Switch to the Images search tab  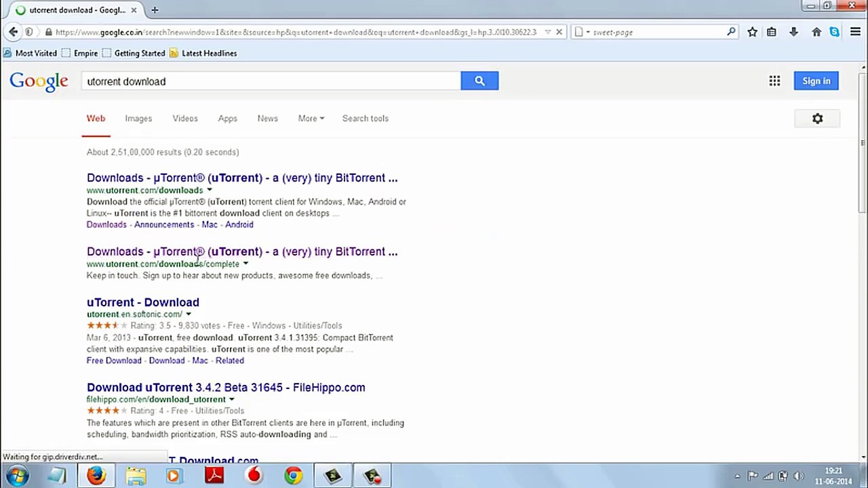pyautogui.click(x=138, y=119)
